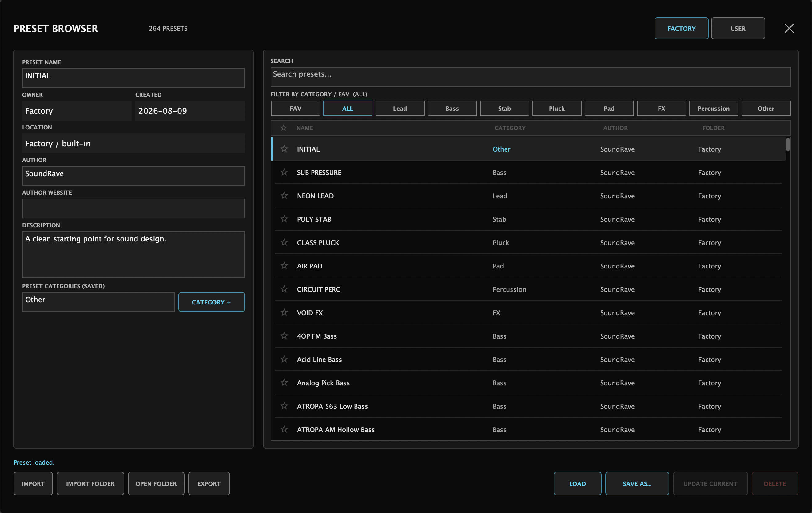Filter presets by Stab category
The height and width of the screenshot is (513, 812).
tap(504, 108)
